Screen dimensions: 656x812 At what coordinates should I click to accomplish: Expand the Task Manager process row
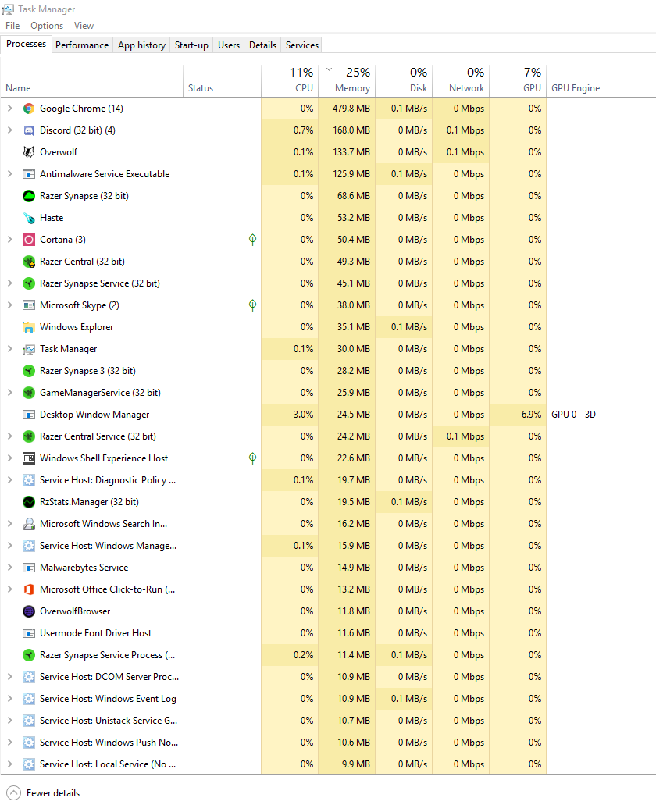point(10,349)
